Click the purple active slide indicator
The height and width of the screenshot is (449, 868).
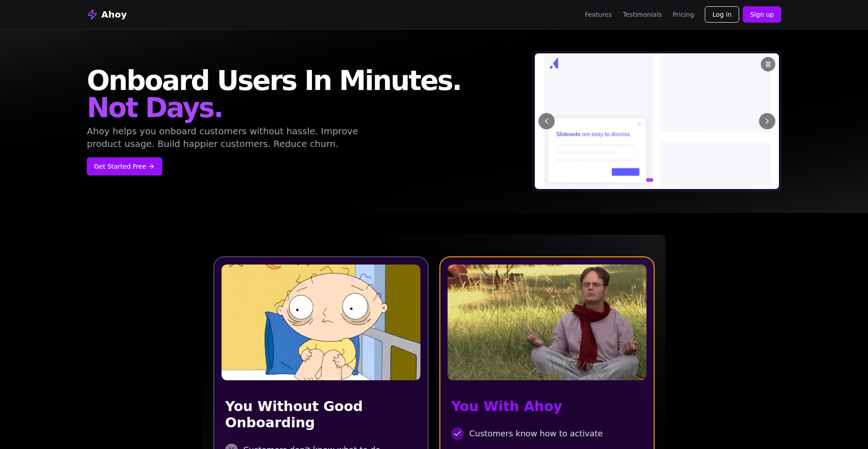tap(650, 180)
